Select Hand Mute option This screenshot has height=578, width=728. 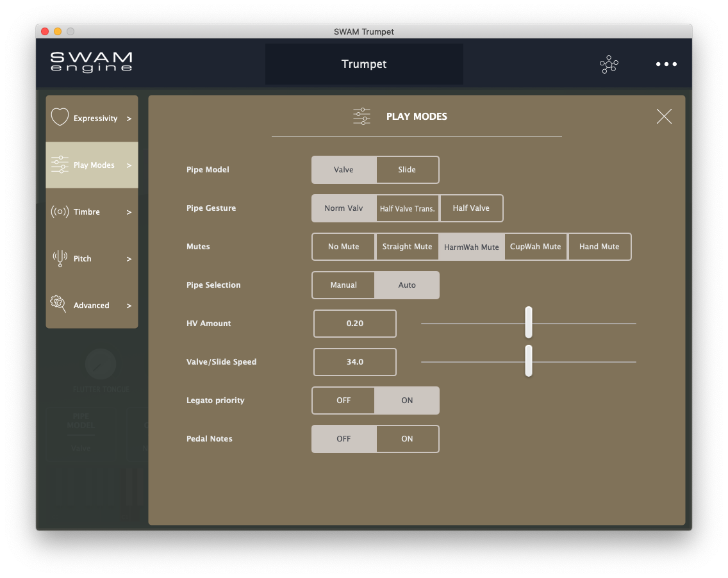tap(599, 247)
